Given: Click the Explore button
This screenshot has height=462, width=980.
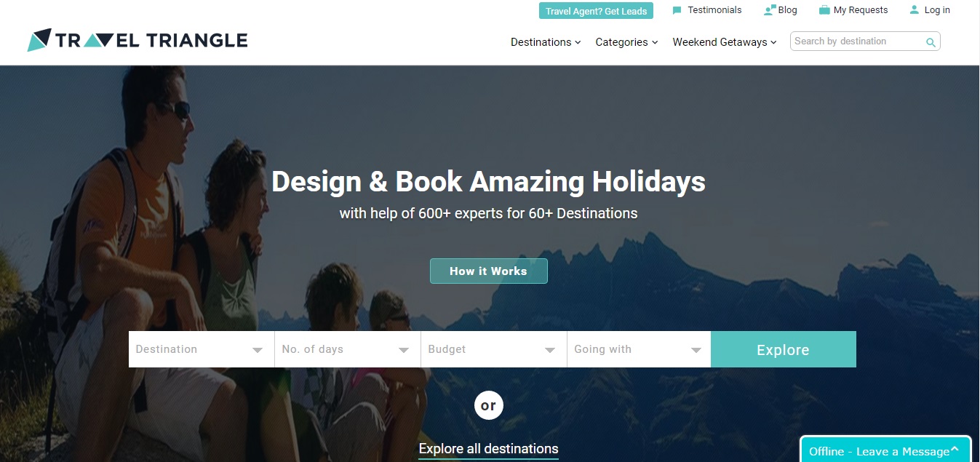Looking at the screenshot, I should coord(784,349).
